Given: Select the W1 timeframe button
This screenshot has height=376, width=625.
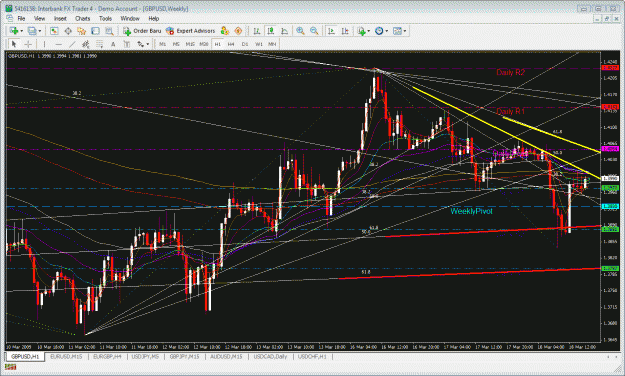Looking at the screenshot, I should click(259, 44).
